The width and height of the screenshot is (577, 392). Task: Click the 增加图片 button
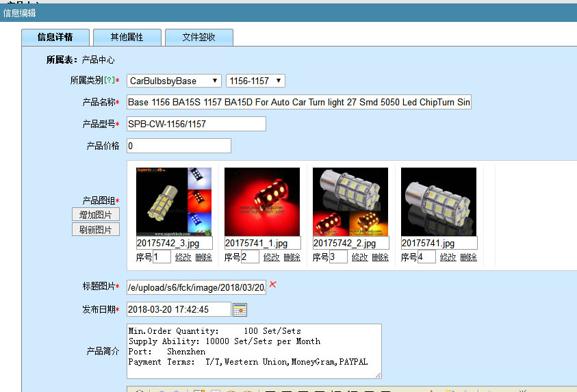[x=96, y=215]
